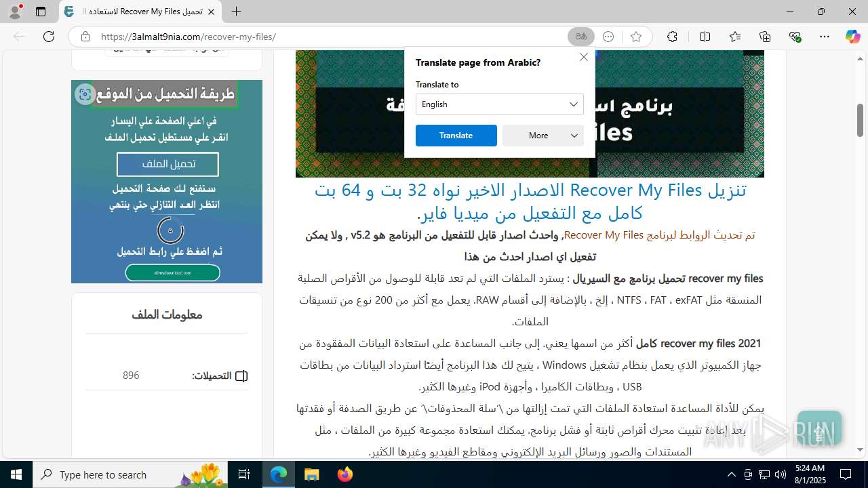Click the page vertical scrollbar thumb
868x488 pixels.
[861, 120]
